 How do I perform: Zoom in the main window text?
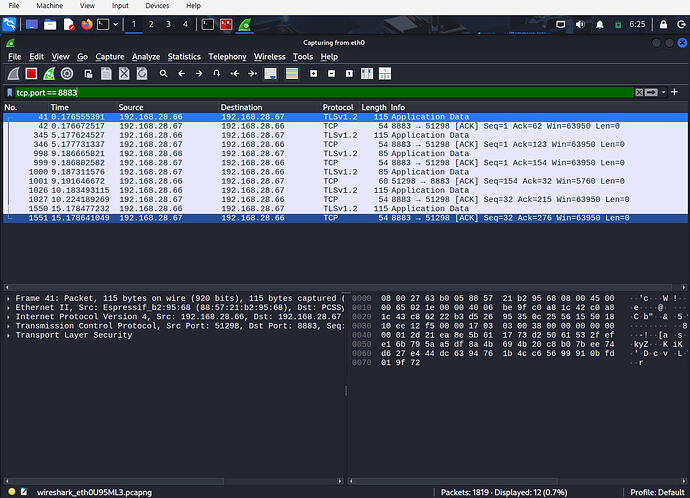[313, 73]
